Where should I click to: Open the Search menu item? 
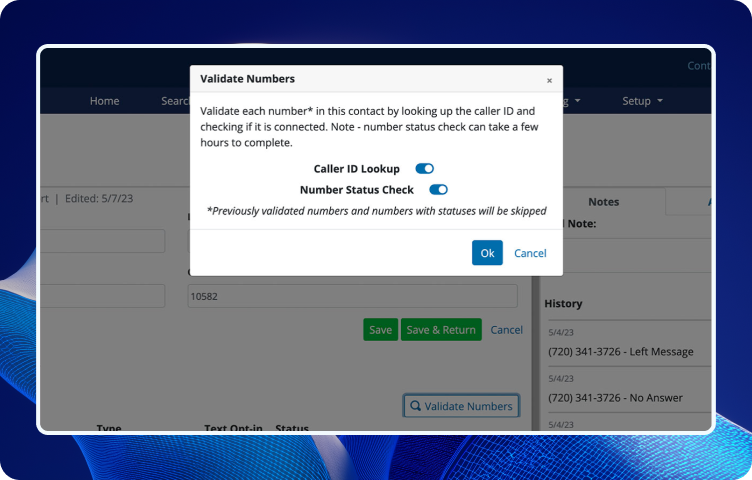pyautogui.click(x=176, y=101)
